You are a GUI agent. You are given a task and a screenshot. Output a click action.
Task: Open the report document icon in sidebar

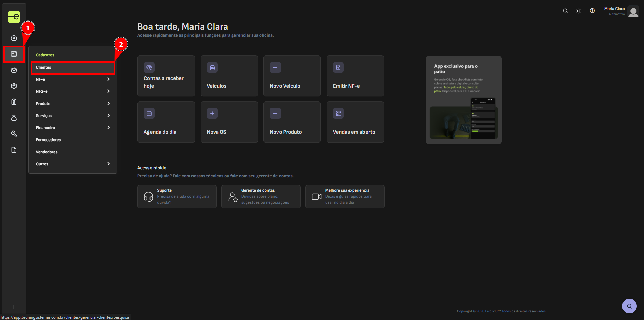click(14, 150)
